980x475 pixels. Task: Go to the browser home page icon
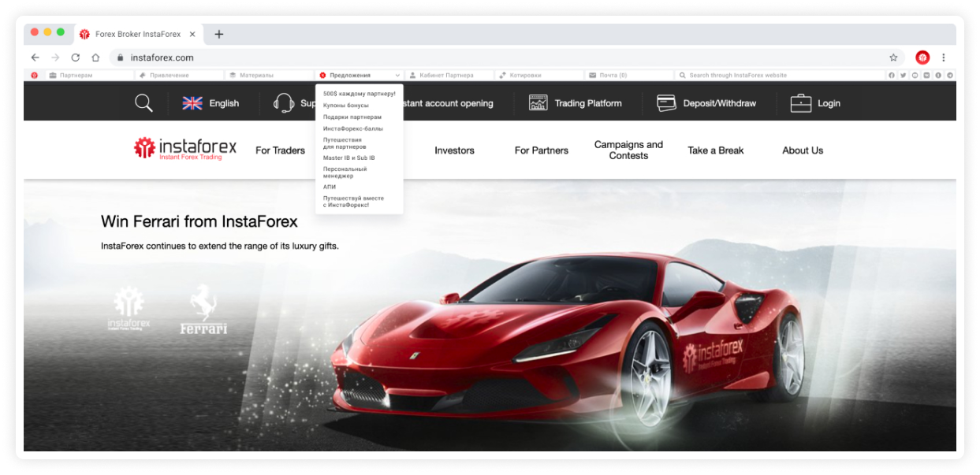95,58
